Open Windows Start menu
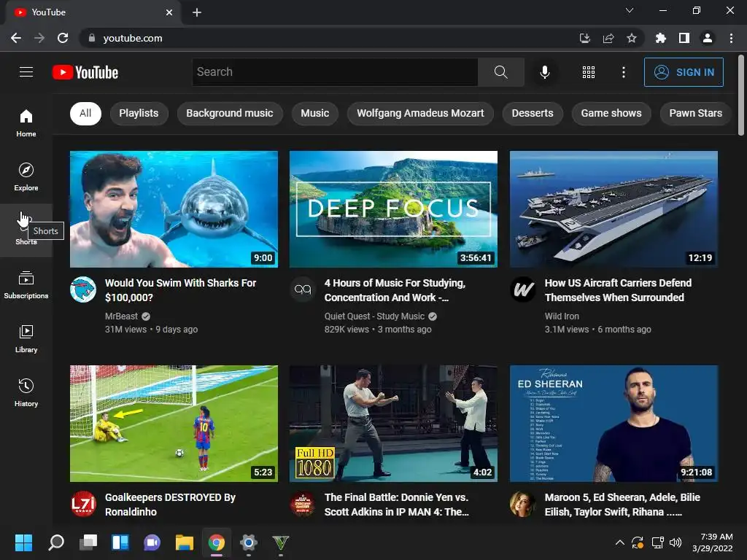 pyautogui.click(x=23, y=542)
